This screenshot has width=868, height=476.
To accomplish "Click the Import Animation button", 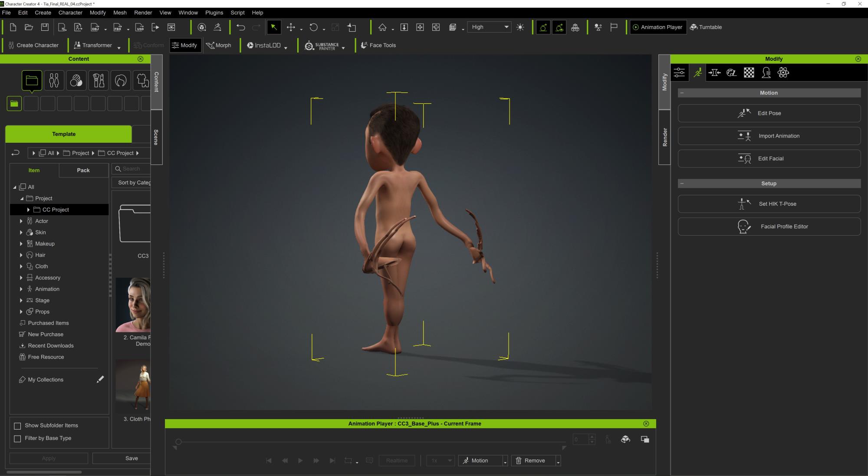I will pyautogui.click(x=769, y=136).
